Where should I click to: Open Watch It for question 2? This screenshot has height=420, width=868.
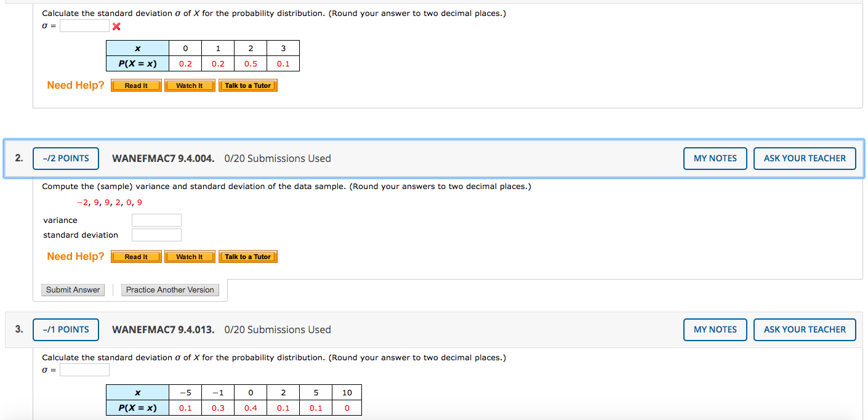(x=190, y=257)
